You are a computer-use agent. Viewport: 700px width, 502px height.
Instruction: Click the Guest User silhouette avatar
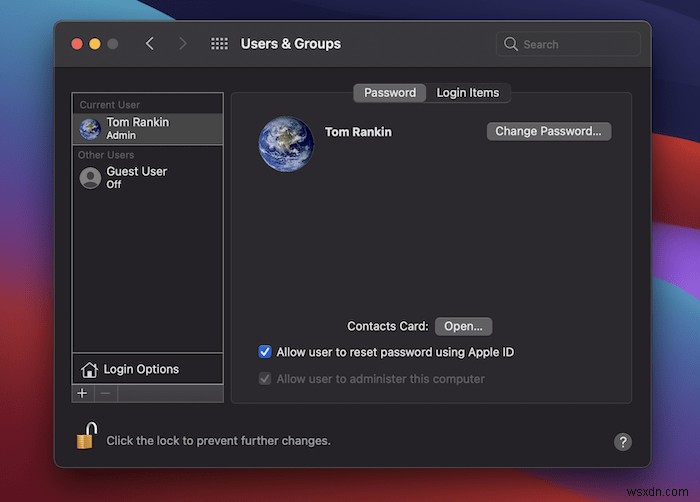pyautogui.click(x=90, y=178)
